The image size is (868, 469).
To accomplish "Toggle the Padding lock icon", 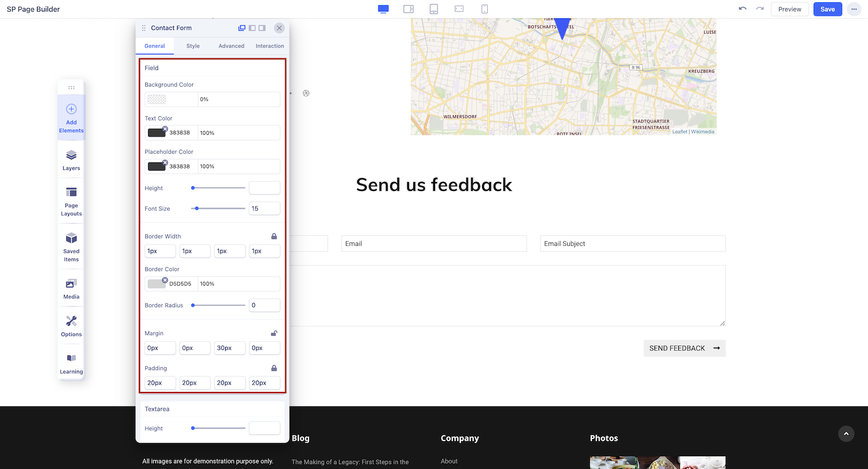I will [x=274, y=368].
